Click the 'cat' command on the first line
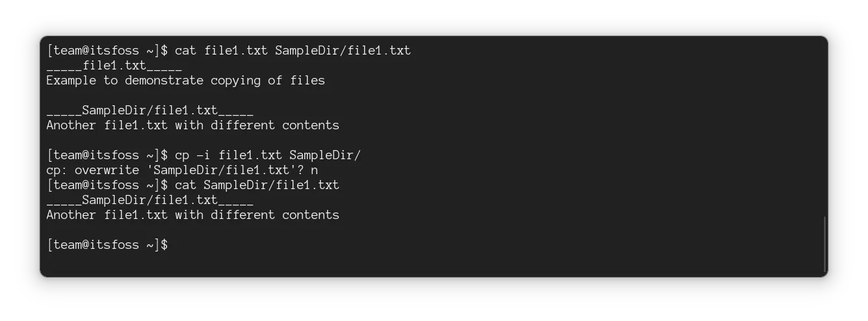 (x=186, y=51)
